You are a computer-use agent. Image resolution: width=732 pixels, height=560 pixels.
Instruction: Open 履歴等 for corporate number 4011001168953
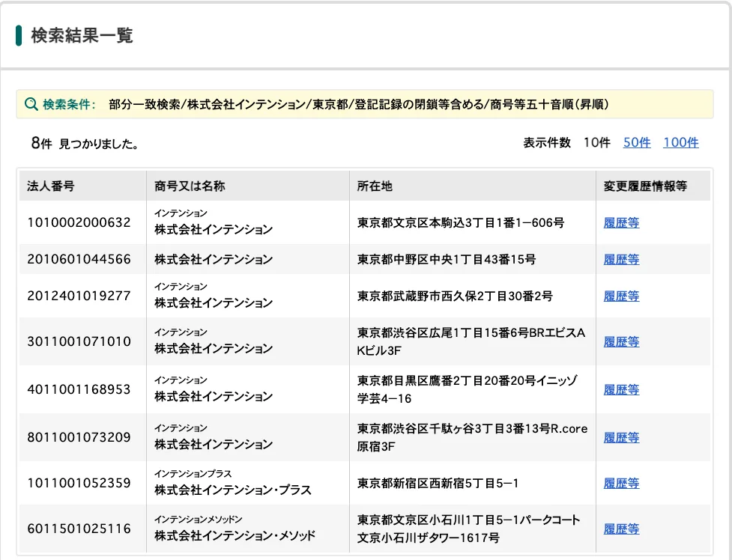coord(621,389)
